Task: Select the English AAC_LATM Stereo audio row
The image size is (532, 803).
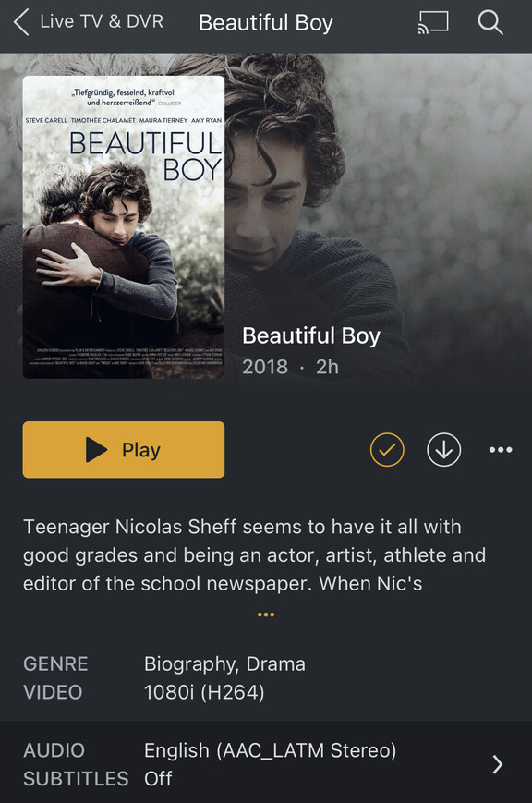Action: pyautogui.click(x=270, y=750)
